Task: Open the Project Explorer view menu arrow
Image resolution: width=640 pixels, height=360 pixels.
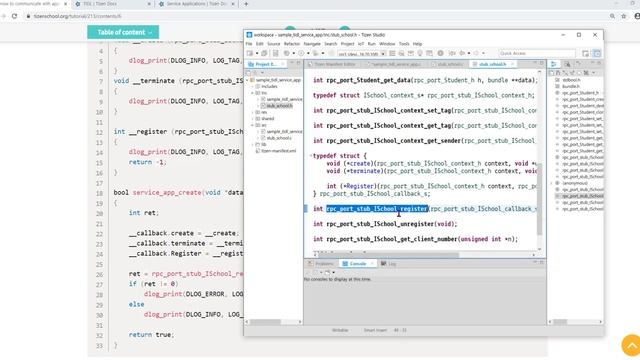Action: click(262, 73)
